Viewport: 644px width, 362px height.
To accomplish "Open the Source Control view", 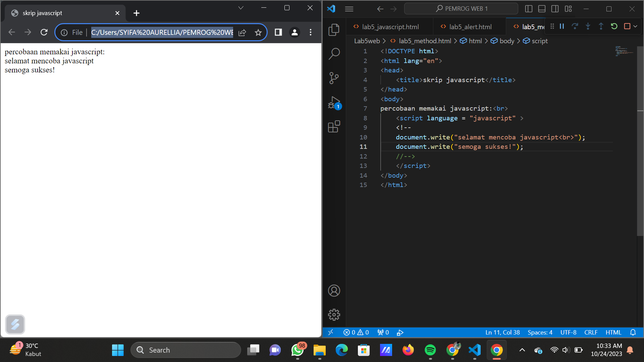I will [334, 78].
